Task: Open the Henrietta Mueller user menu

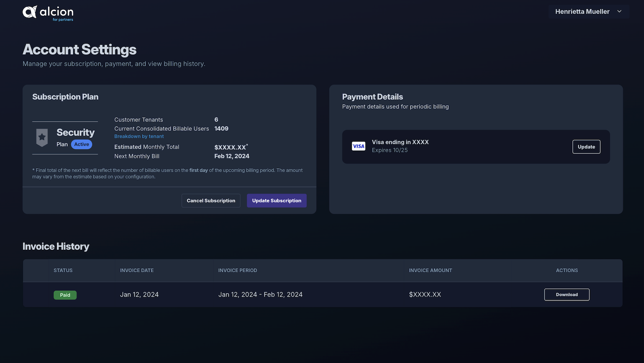Action: 589,12
